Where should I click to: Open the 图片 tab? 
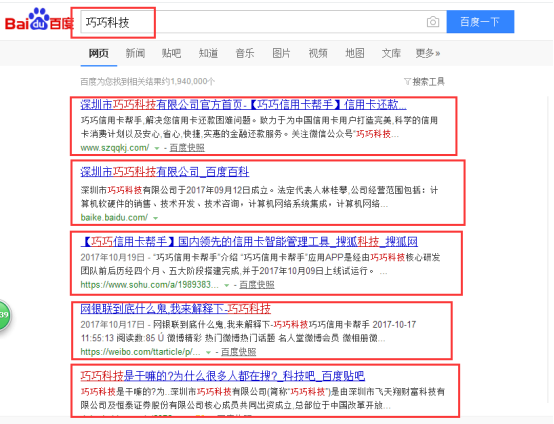tap(281, 53)
